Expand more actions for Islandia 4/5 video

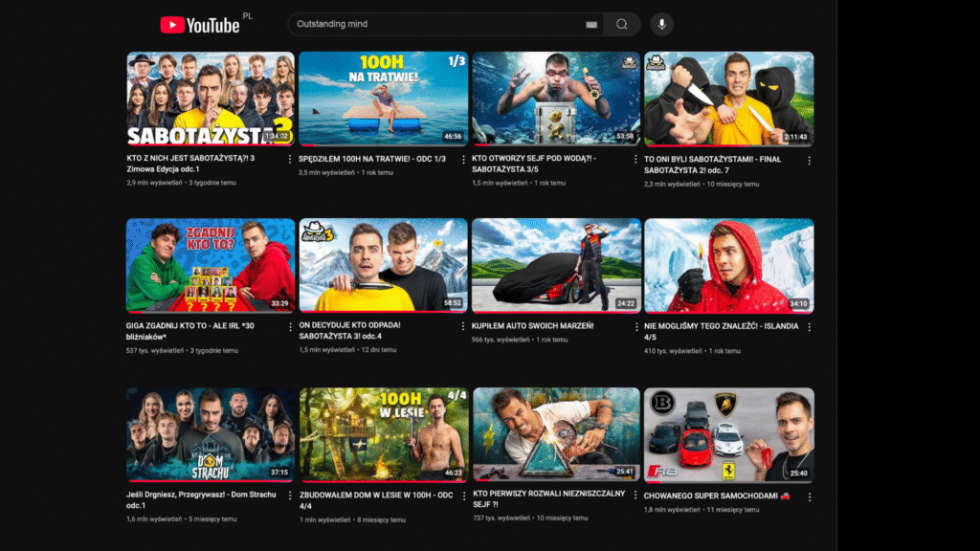[x=809, y=327]
